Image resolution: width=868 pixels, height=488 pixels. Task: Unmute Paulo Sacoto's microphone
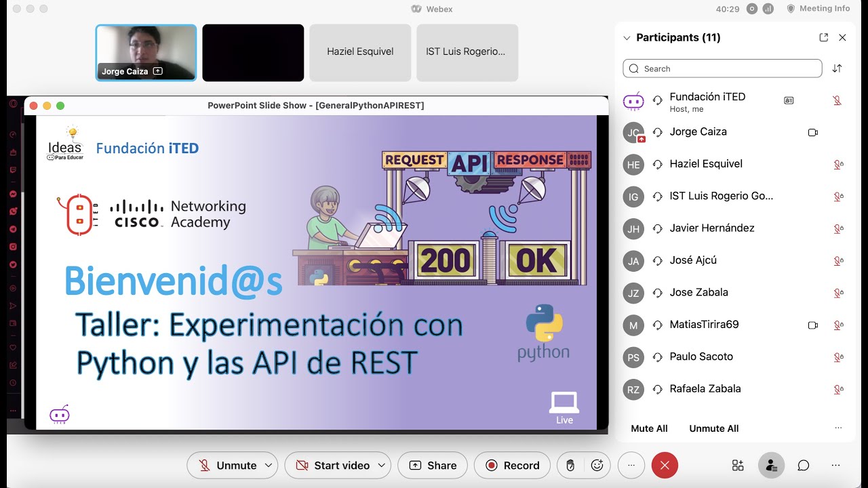(838, 357)
